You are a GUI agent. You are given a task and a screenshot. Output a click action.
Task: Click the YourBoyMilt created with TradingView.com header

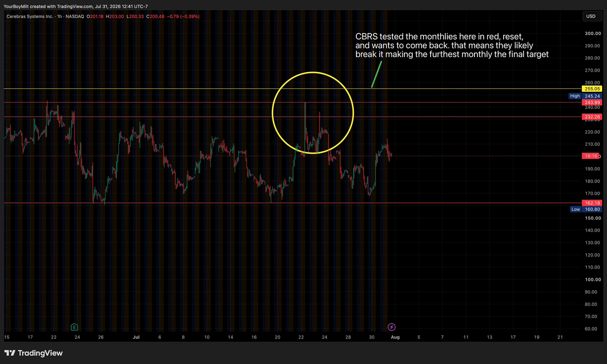coord(76,6)
